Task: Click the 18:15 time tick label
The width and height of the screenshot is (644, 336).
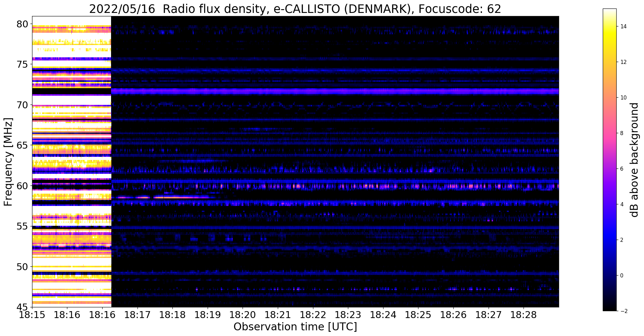Action: tap(32, 315)
